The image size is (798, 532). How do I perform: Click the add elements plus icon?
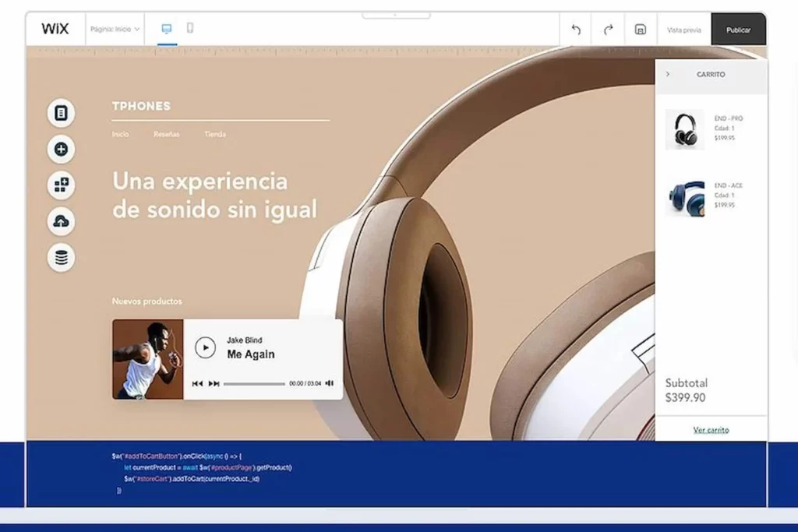click(61, 149)
